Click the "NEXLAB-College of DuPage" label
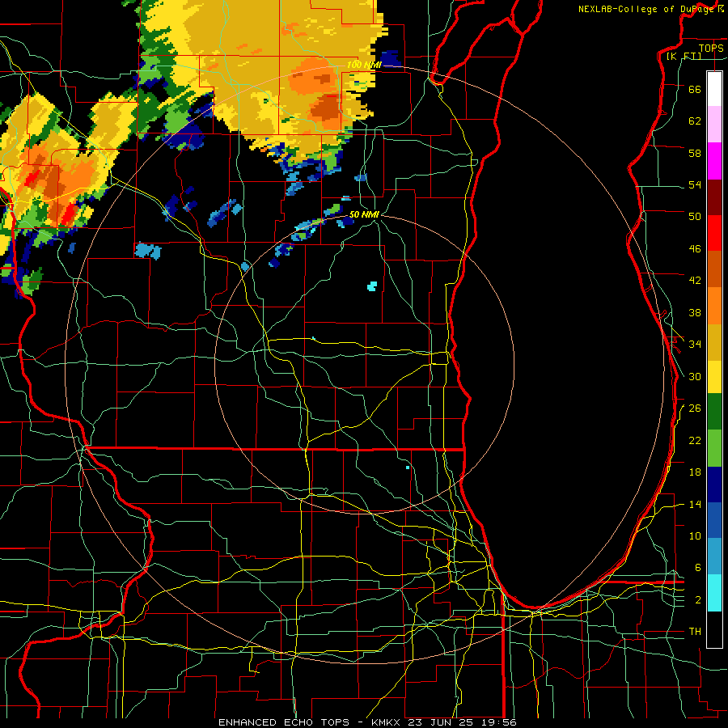The height and width of the screenshot is (728, 728). (x=647, y=9)
